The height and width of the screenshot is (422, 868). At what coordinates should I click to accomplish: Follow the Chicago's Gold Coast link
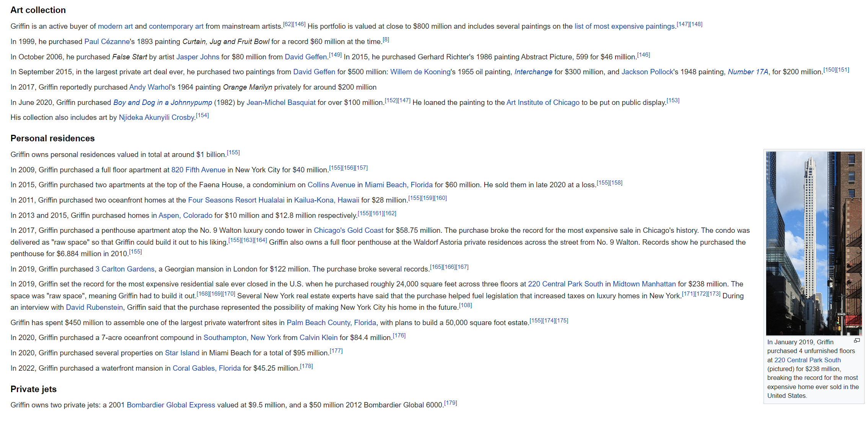[x=349, y=231]
